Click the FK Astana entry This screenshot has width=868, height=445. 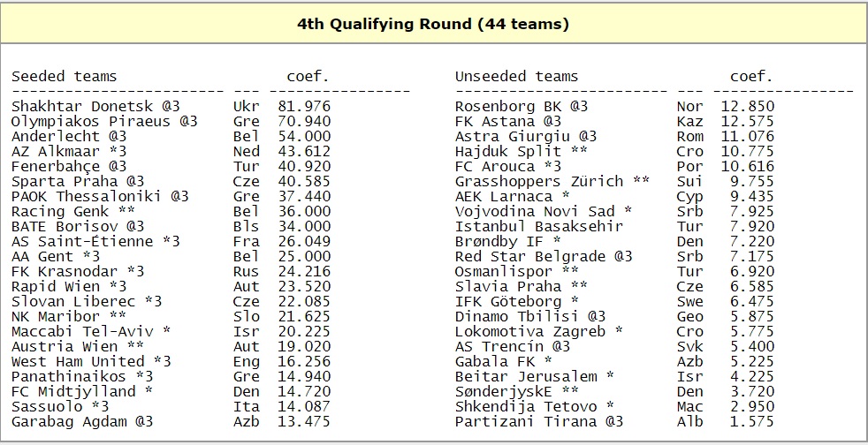click(495, 121)
